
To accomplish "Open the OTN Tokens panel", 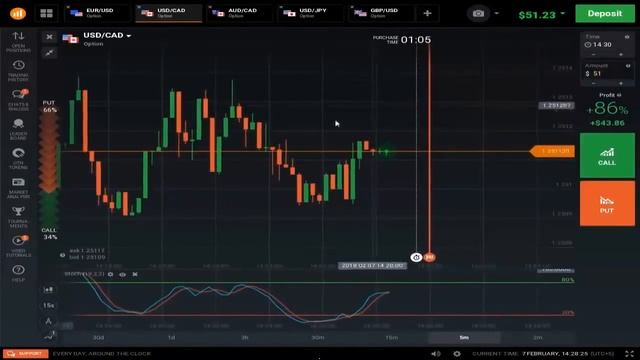I will pos(18,158).
